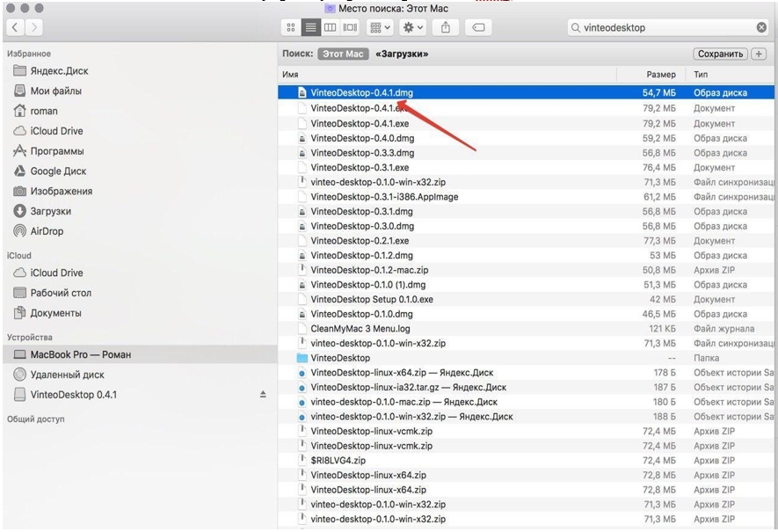Click into the vinteodesktop search field
Image resolution: width=778 pixels, height=532 pixels.
point(665,28)
